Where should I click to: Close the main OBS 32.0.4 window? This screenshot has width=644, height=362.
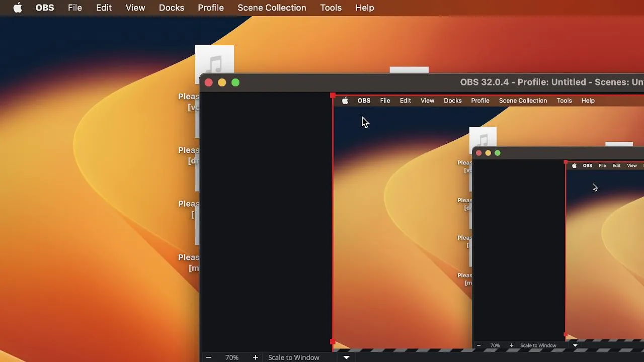point(209,82)
